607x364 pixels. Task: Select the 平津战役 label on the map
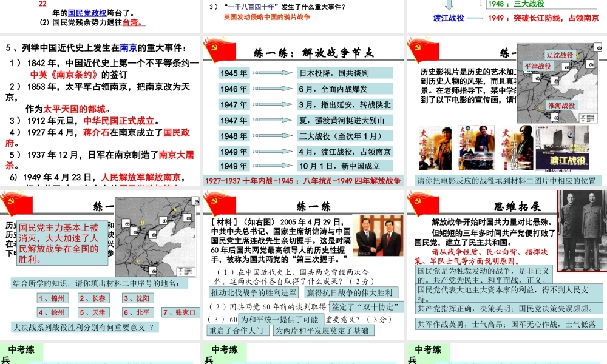[538, 67]
